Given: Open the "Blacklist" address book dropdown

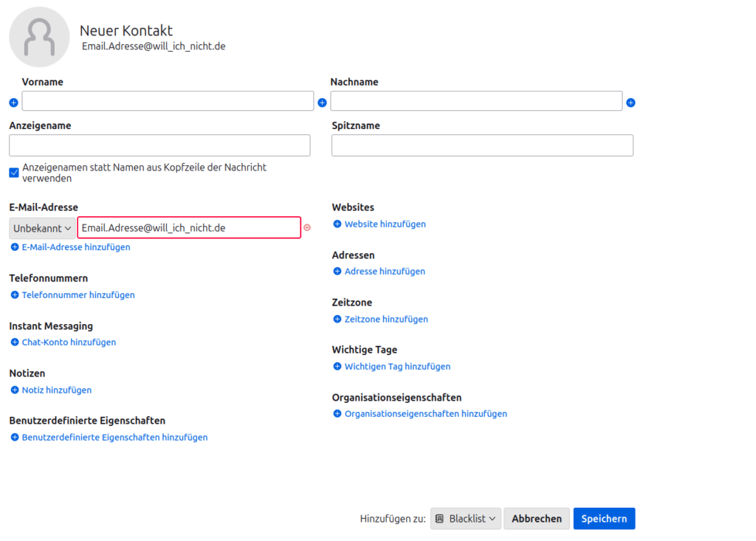Looking at the screenshot, I should (x=466, y=519).
